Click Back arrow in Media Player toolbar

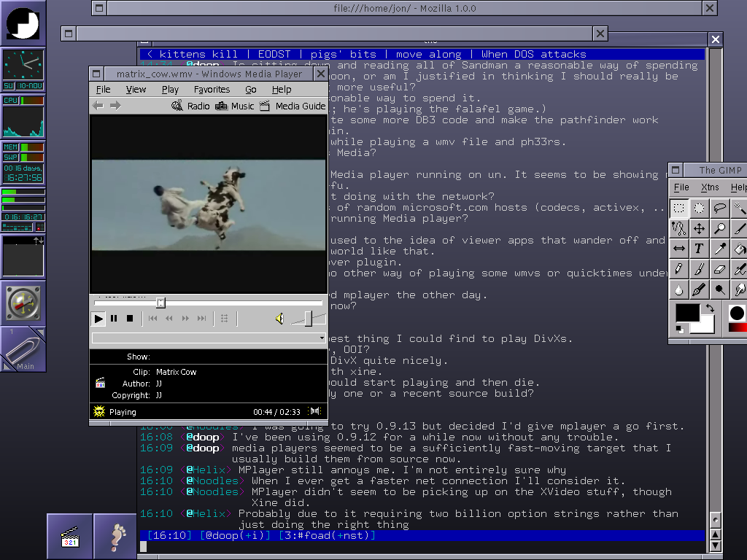click(98, 106)
